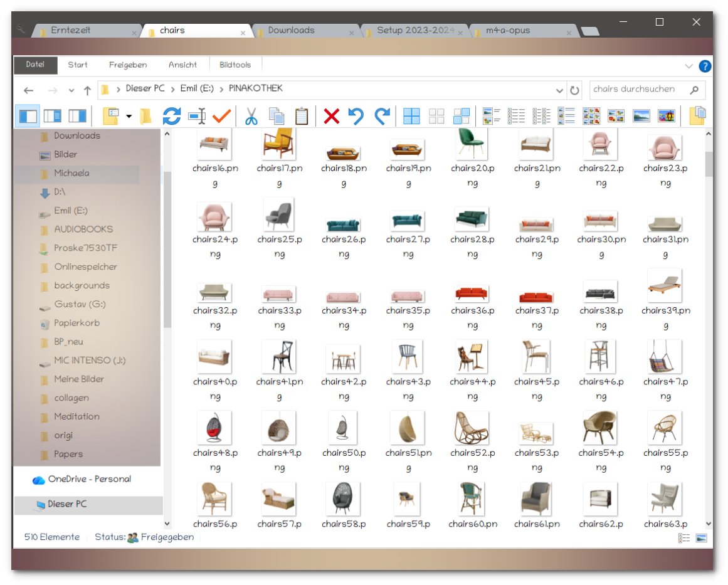Click the file list vertical scrollbar thumb
728x585 pixels.
[709, 164]
